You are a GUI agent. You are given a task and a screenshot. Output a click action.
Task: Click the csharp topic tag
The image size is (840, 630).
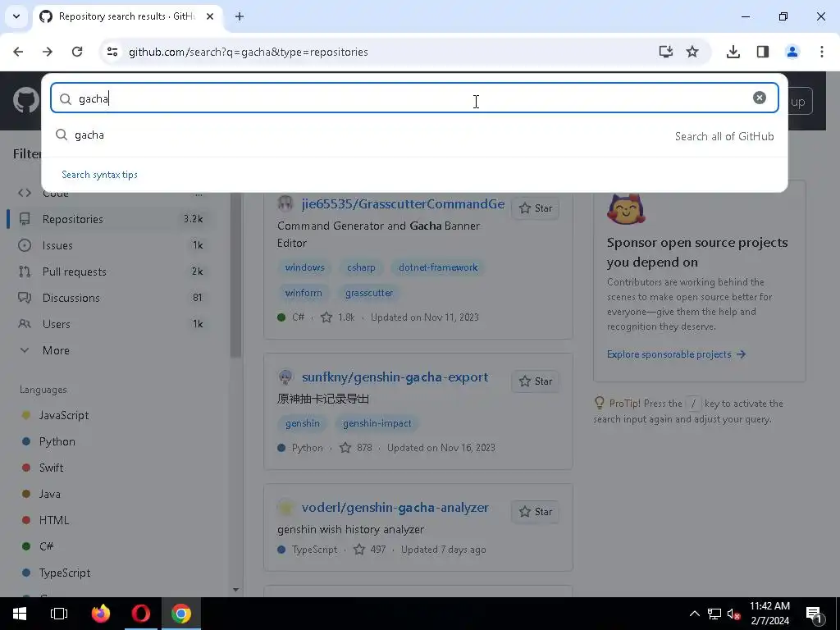click(x=361, y=267)
